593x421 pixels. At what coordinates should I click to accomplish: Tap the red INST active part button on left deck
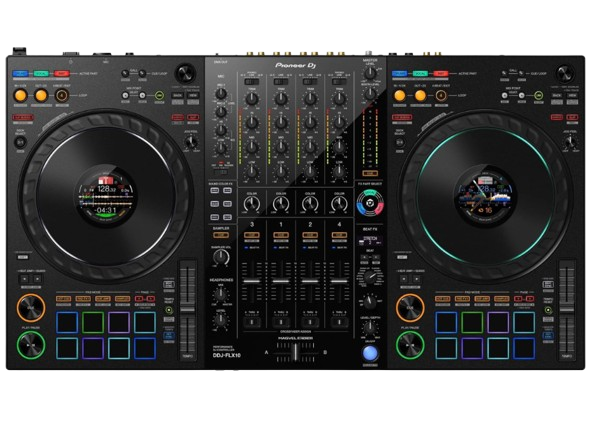tap(62, 74)
